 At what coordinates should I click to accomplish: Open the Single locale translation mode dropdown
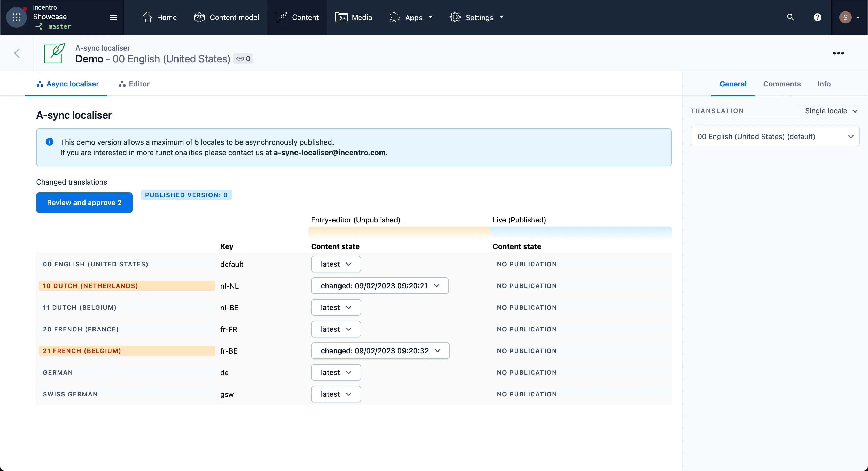point(831,111)
